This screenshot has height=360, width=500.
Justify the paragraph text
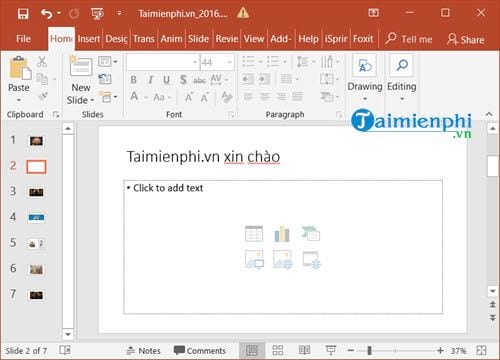[x=297, y=97]
